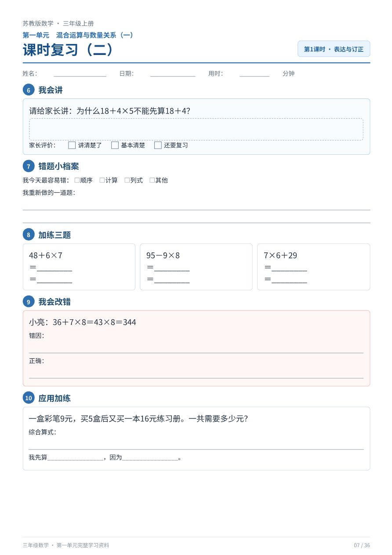
Task: Tick the 计算 error type box
Action: tap(102, 180)
